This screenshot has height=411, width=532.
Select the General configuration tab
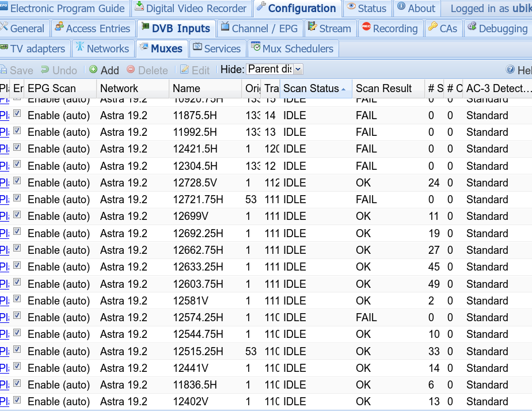(24, 28)
